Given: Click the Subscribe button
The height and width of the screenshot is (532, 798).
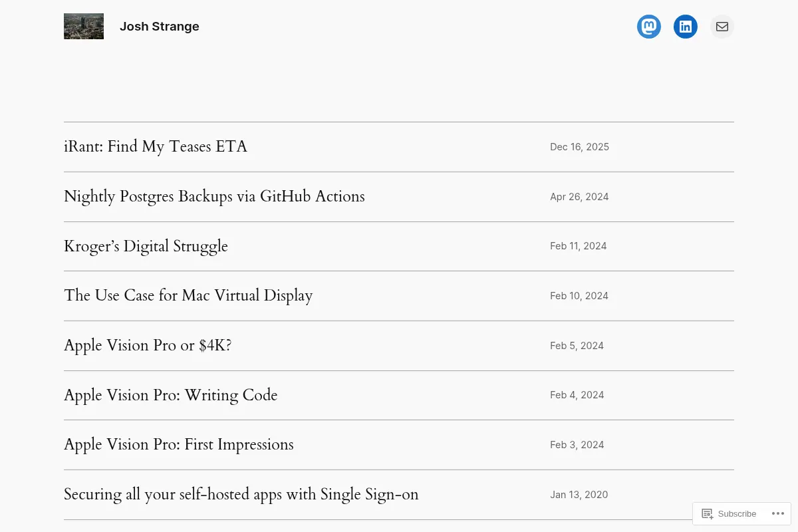Looking at the screenshot, I should pyautogui.click(x=729, y=514).
